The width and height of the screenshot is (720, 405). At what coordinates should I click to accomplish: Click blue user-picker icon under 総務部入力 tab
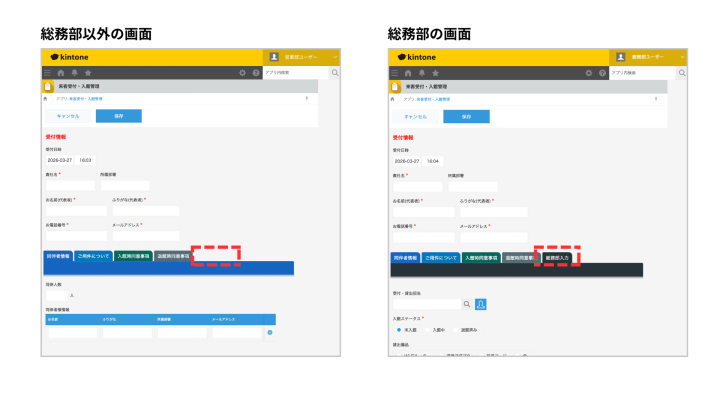(481, 304)
